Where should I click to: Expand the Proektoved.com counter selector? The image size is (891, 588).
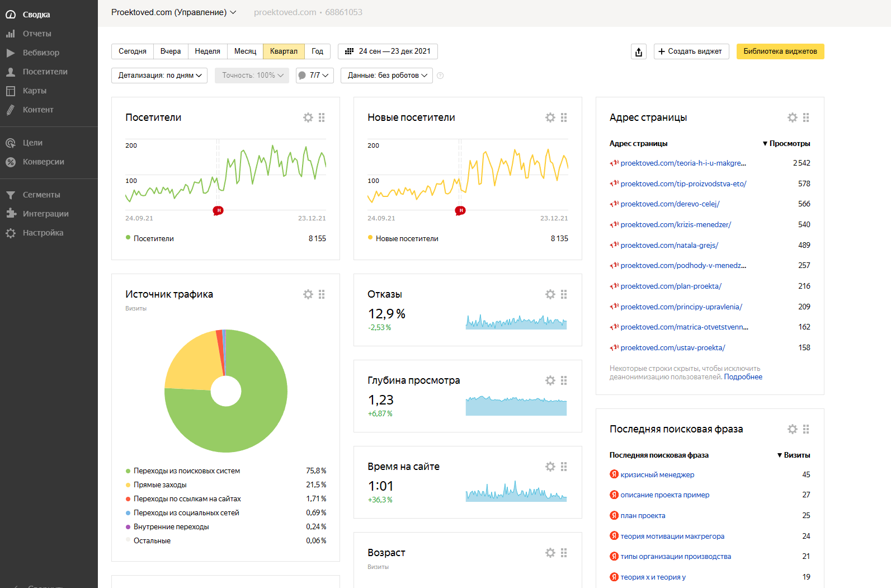coord(173,12)
